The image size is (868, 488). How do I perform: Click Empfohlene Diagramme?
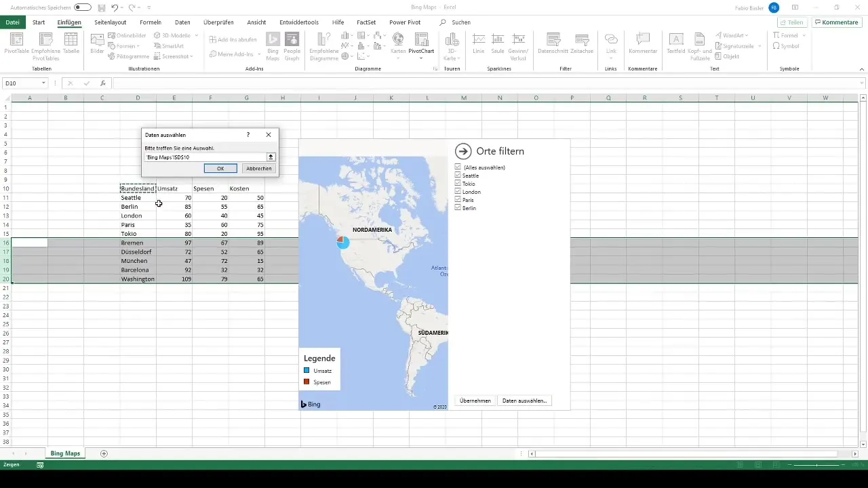[x=323, y=45]
